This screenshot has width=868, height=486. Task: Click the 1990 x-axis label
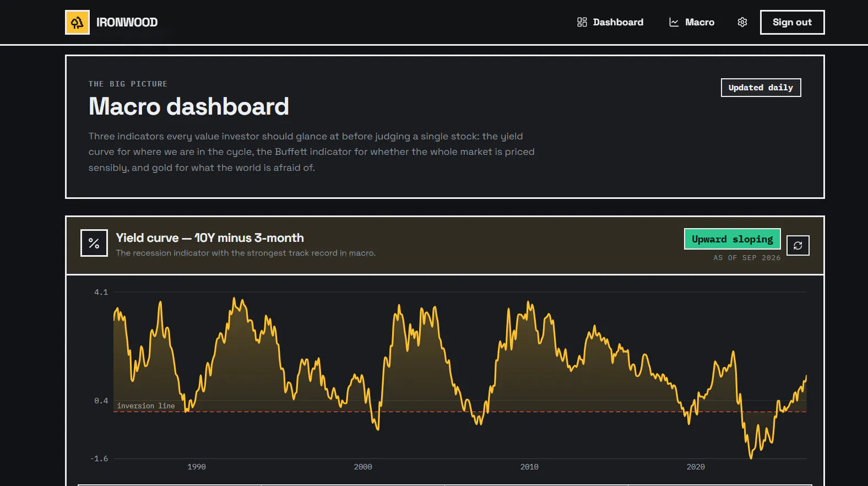(x=197, y=467)
